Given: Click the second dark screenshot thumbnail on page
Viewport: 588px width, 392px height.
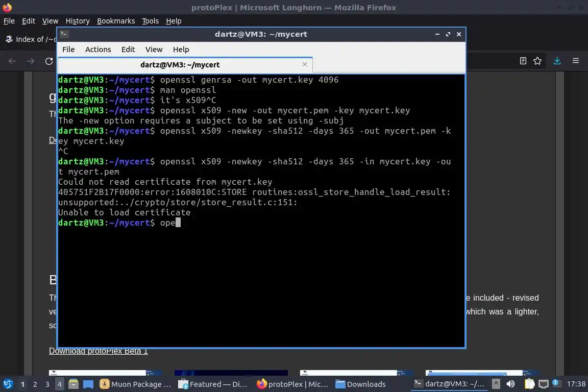Looking at the screenshot, I should pyautogui.click(x=231, y=373).
